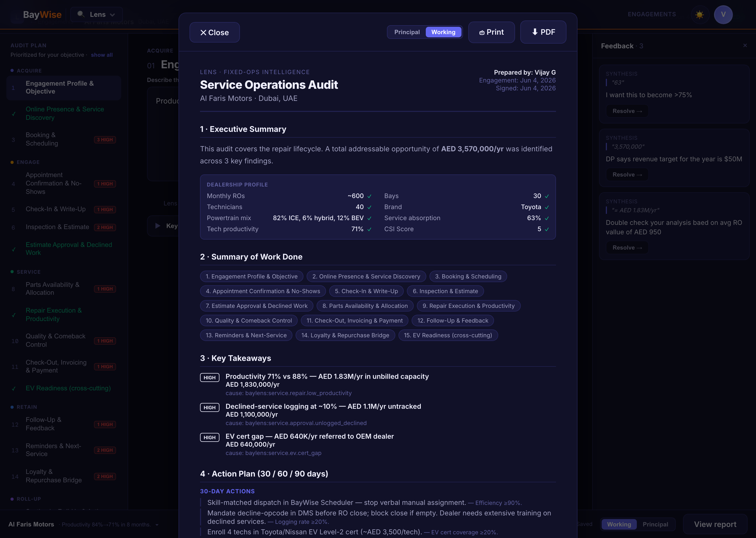Screen dimensions: 756x538
Task: Click the checkmark next to Monthly ROs
Action: (x=369, y=196)
